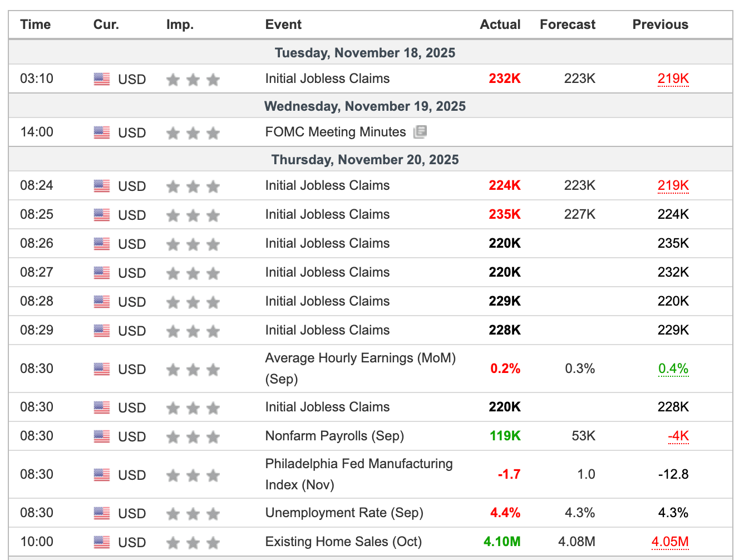Click the importance stars for Unemployment Rate

193,514
